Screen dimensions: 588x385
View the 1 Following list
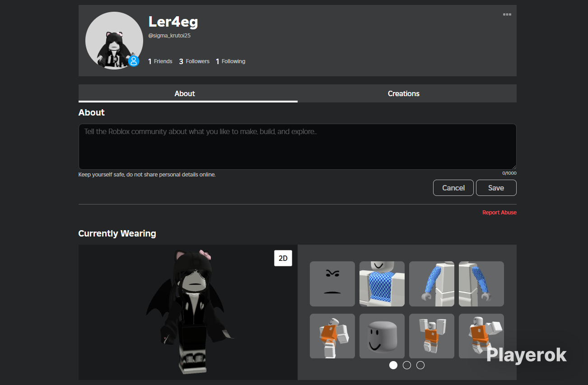230,61
